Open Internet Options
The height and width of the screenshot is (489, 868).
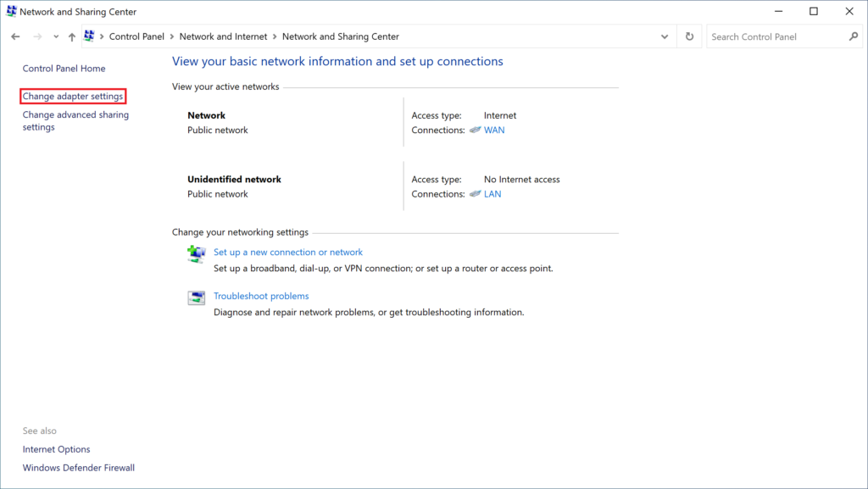pos(56,448)
